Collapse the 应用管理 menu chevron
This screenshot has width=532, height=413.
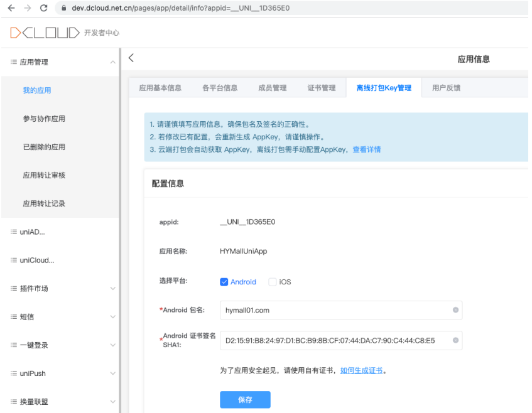tap(113, 62)
